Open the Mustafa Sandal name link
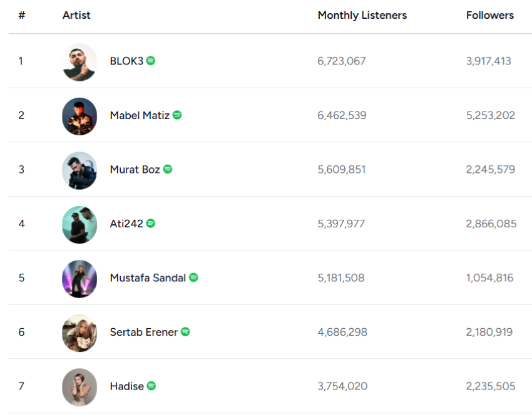This screenshot has width=532, height=419. (x=148, y=277)
